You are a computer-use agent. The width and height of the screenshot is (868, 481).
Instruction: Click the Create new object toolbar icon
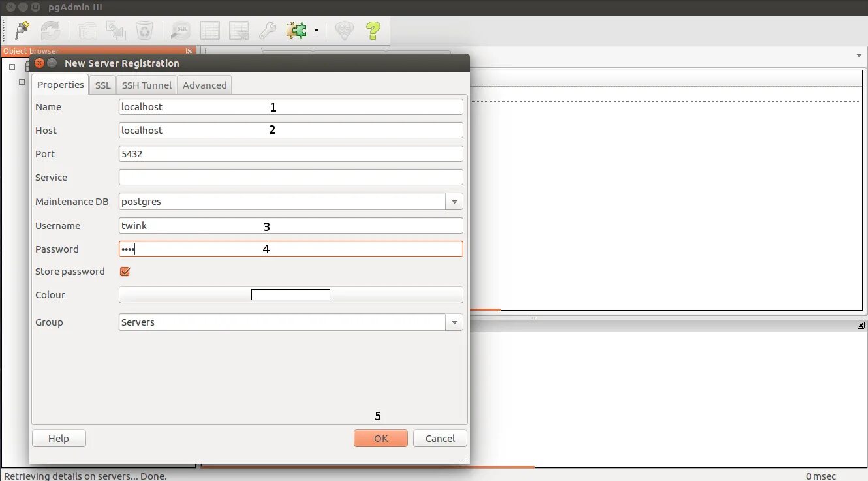click(116, 31)
